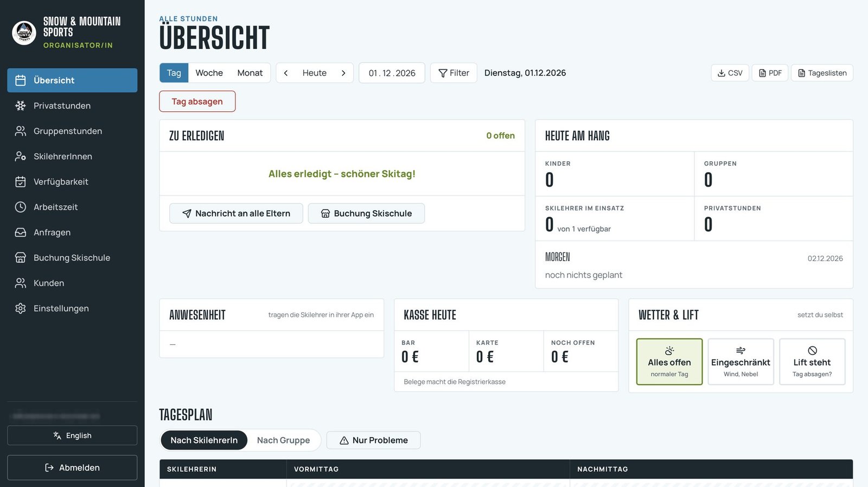This screenshot has width=868, height=487.
Task: Click the Tag absagen button
Action: tap(197, 102)
